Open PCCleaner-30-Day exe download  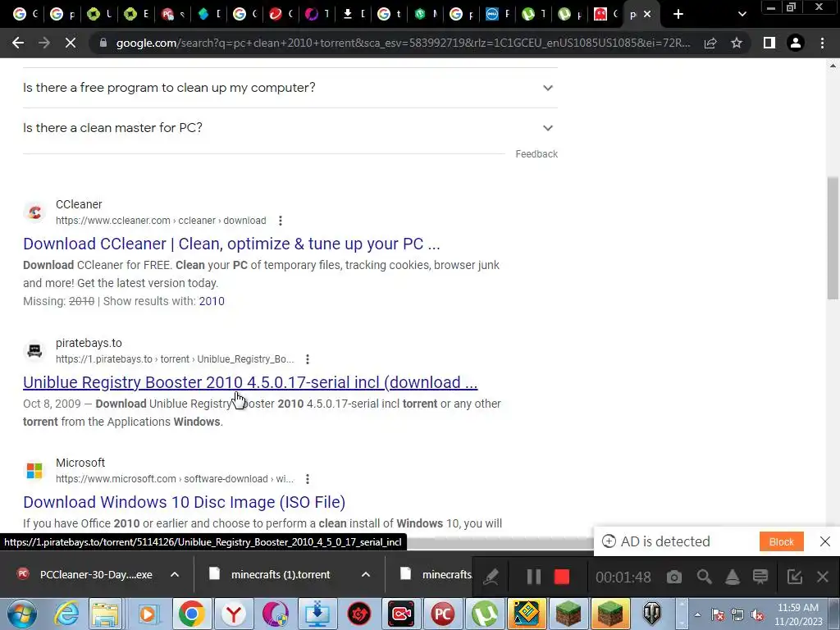[85, 574]
